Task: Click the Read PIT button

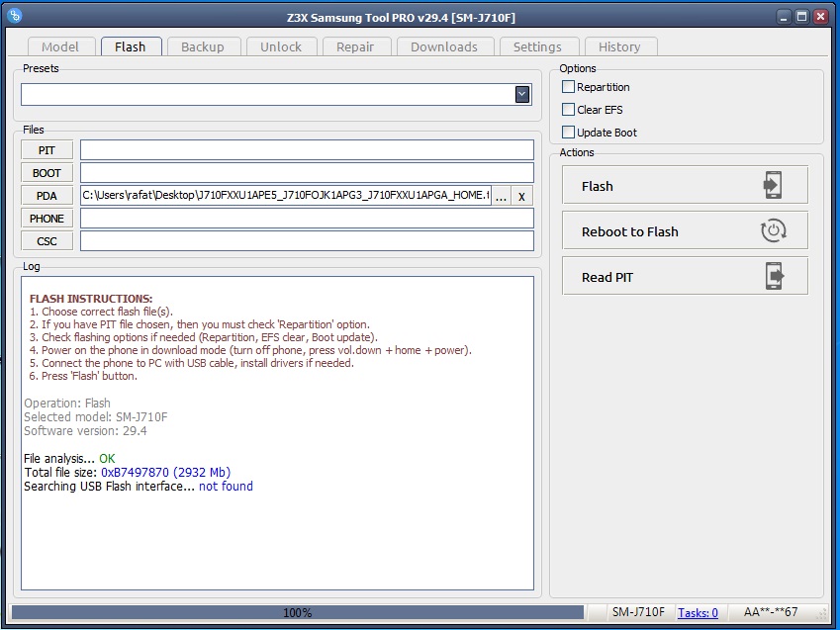Action: click(685, 277)
